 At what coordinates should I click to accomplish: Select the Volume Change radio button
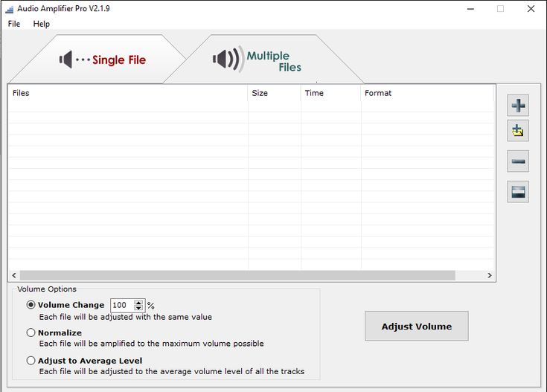31,305
